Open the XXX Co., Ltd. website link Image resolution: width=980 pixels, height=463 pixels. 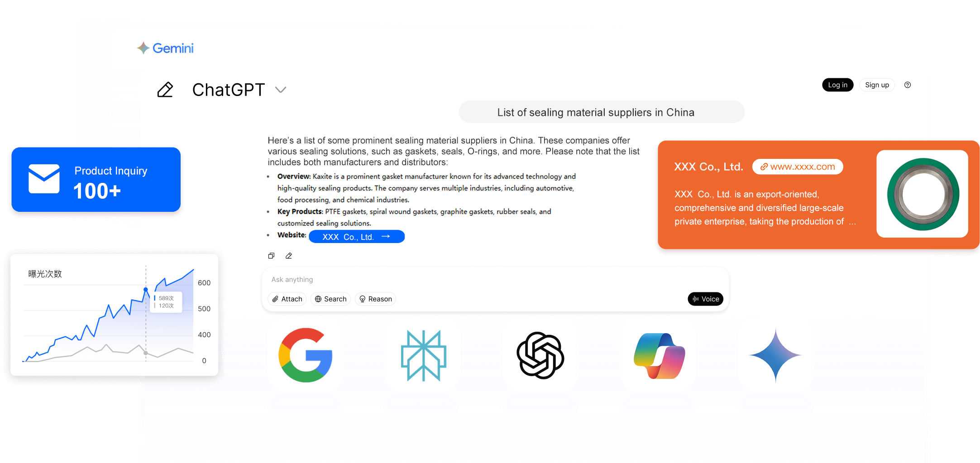(357, 237)
